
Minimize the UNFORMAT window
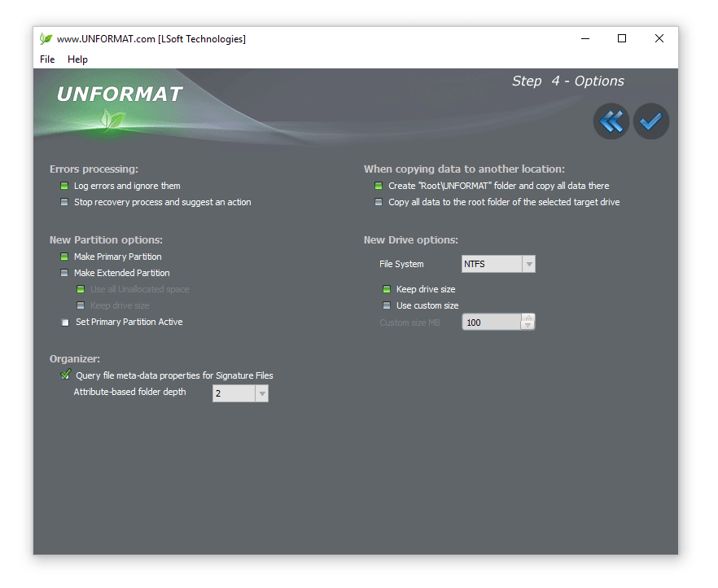click(x=585, y=39)
